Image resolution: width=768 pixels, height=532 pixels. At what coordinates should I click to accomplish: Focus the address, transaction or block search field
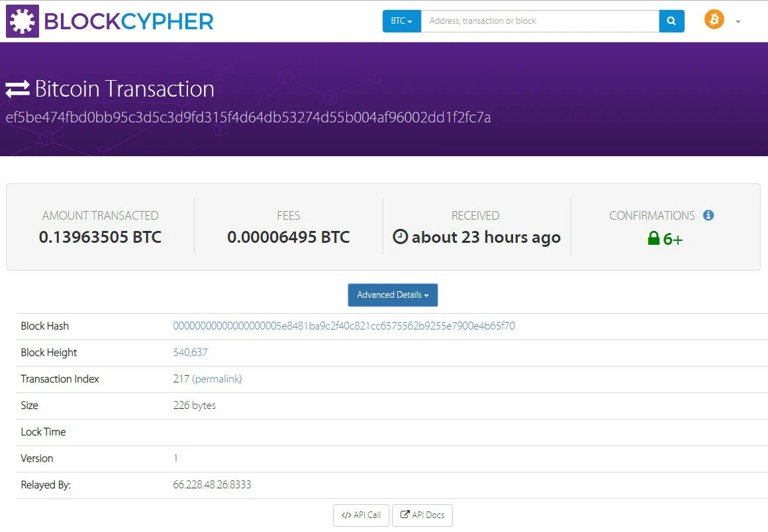coord(540,21)
